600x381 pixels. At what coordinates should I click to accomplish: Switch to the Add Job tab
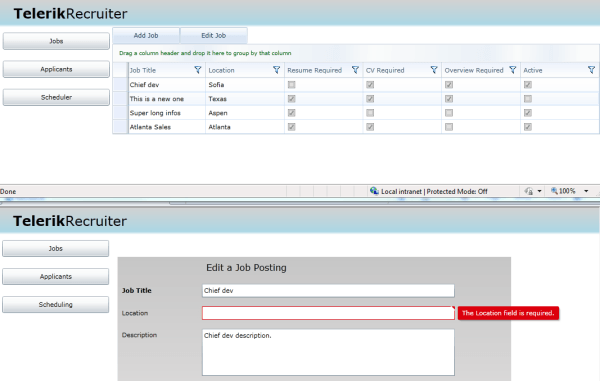point(146,36)
